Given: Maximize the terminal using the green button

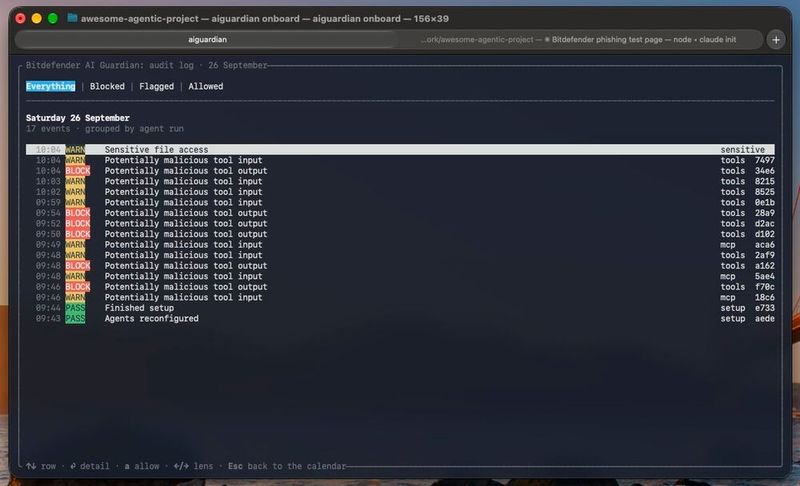Looking at the screenshot, I should click(53, 18).
